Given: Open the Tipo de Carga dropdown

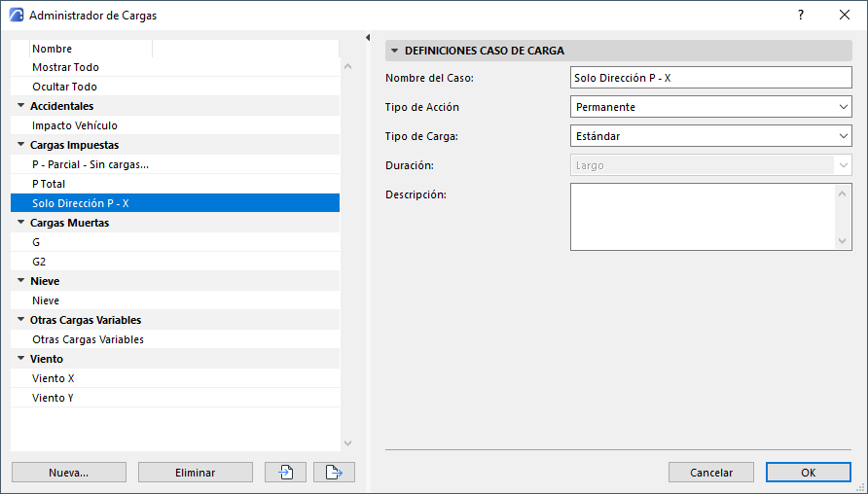Looking at the screenshot, I should point(710,136).
